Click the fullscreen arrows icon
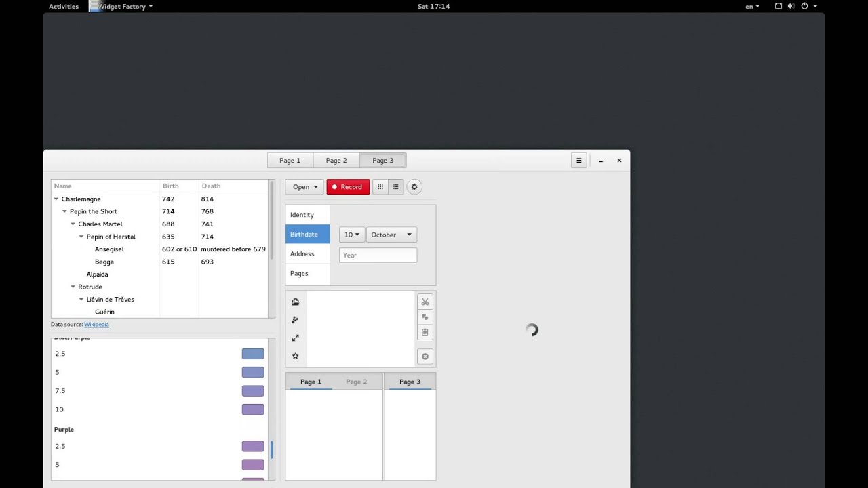The height and width of the screenshot is (488, 868). coord(295,338)
